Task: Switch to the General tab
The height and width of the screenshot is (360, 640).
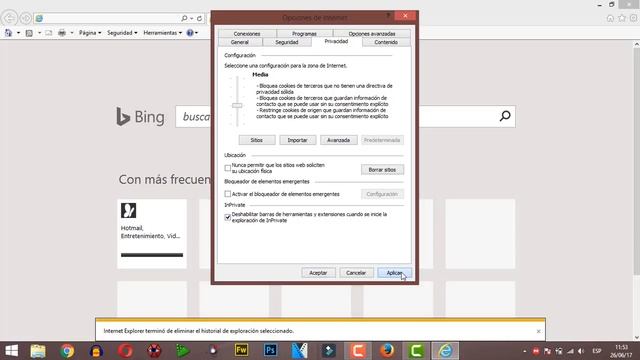Action: [240, 42]
